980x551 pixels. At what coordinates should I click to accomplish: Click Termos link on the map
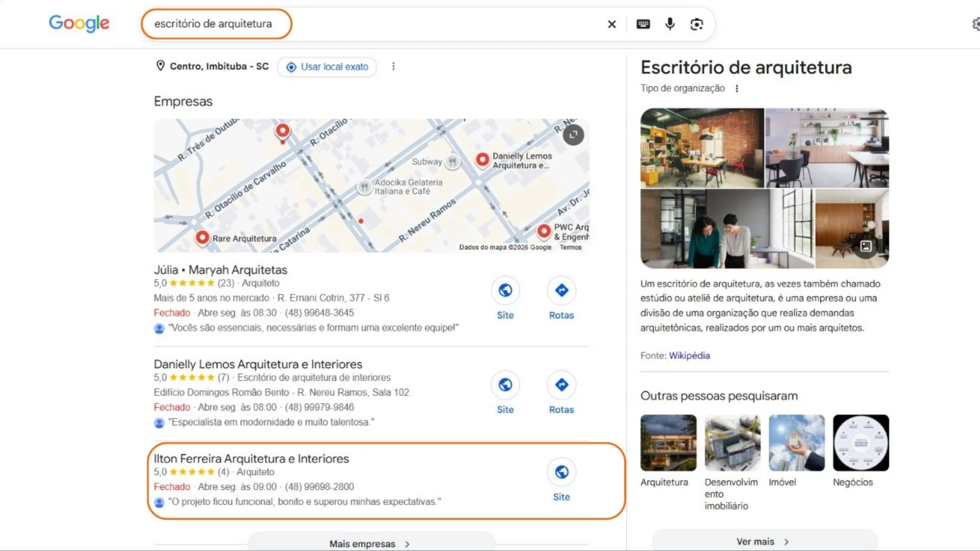pos(571,247)
